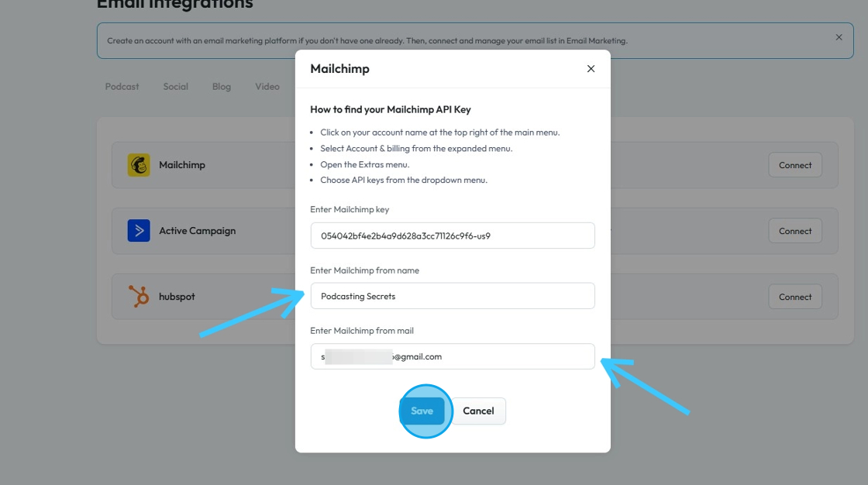The image size is (868, 485).
Task: Click the 'Click on your account name' instruction
Action: pos(439,132)
